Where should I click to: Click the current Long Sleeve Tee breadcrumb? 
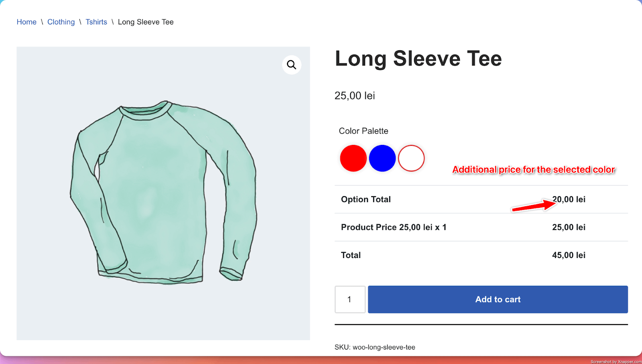click(x=146, y=22)
